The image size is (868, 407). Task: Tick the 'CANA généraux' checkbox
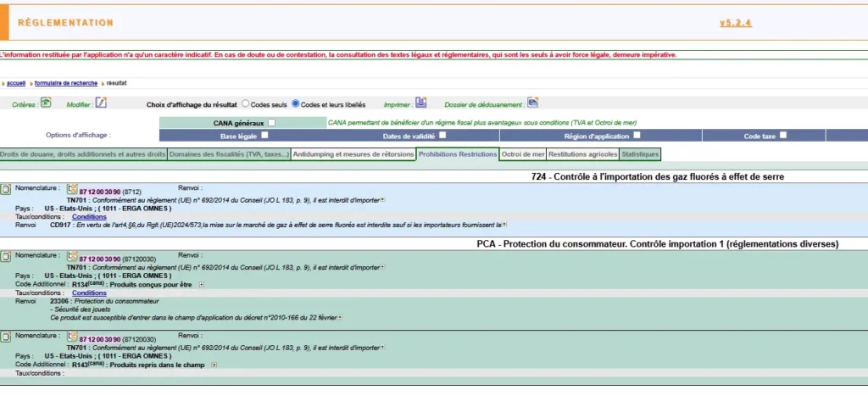coord(271,123)
